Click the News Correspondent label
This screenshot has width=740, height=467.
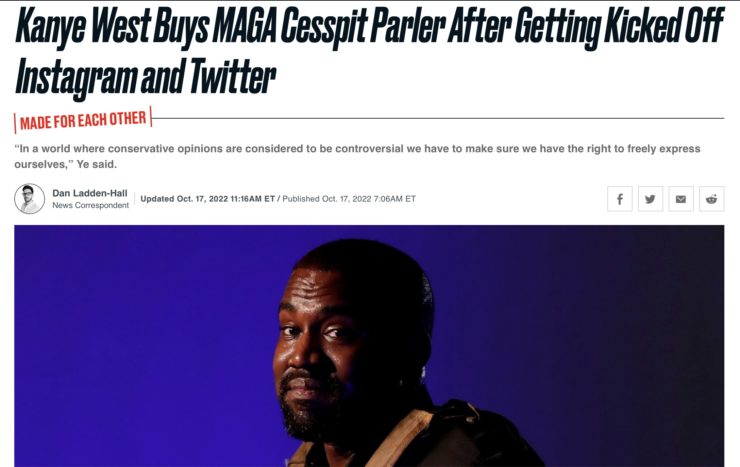coord(91,205)
